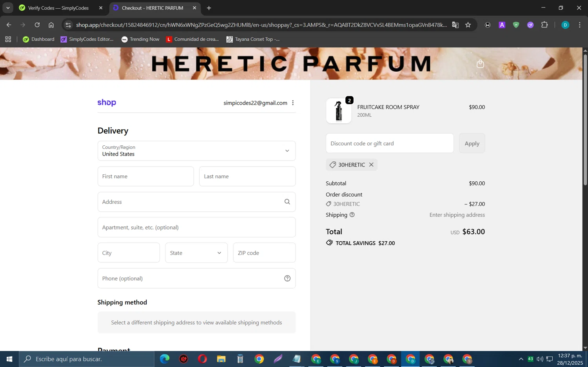588x367 pixels.
Task: Open Microsoft Edge from taskbar
Action: point(165,359)
